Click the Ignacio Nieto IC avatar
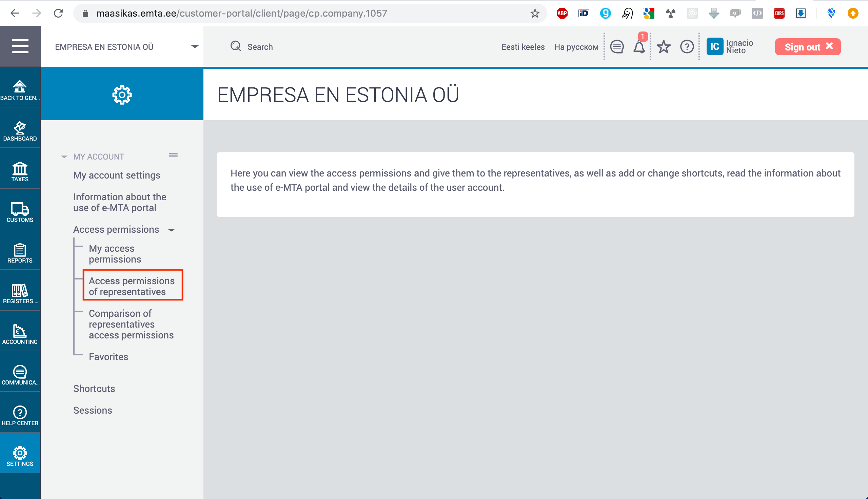 714,47
